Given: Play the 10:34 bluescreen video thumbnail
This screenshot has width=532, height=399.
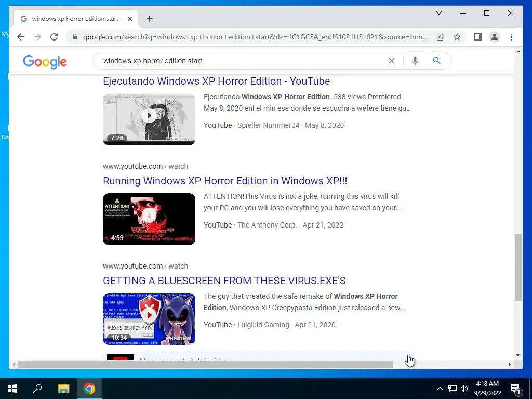Looking at the screenshot, I should coord(149,319).
